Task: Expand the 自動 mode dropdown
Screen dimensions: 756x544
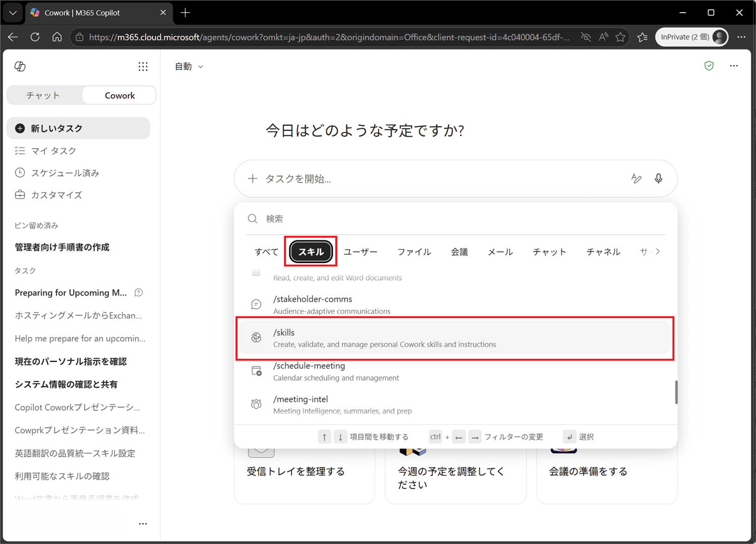Action: click(x=189, y=66)
